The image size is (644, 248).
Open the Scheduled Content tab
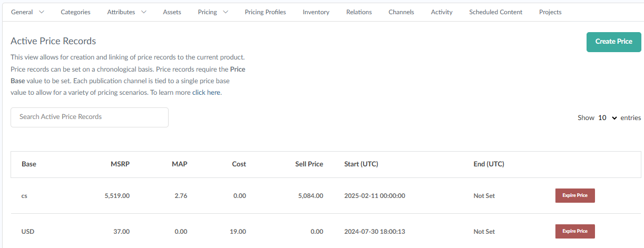495,12
